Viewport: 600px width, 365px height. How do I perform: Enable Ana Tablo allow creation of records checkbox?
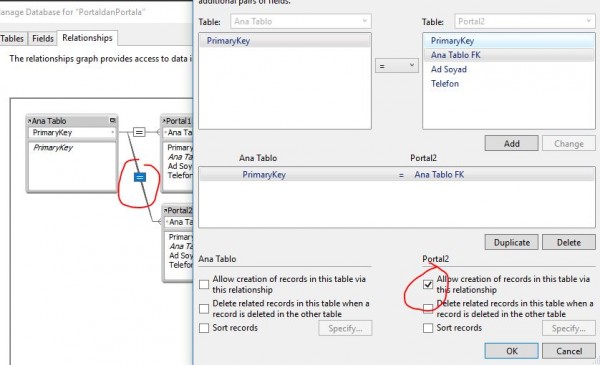tap(204, 284)
